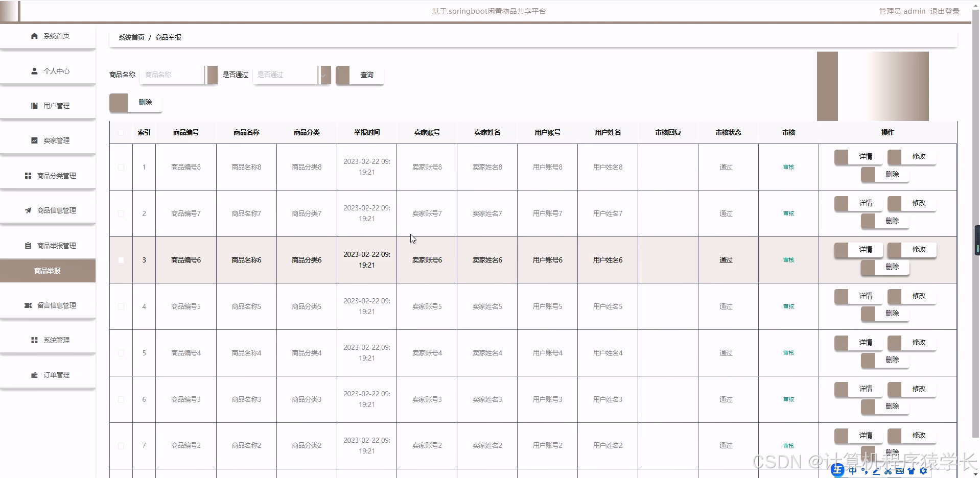The image size is (980, 478).
Task: Click the chart icon beside 卖家管理
Action: coord(34,140)
